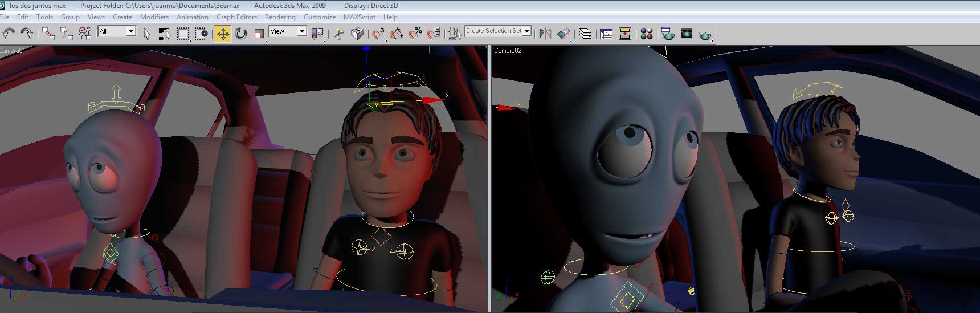980x313 pixels.
Task: Expand the Create Selection Set dropdown arrow
Action: pos(527,31)
